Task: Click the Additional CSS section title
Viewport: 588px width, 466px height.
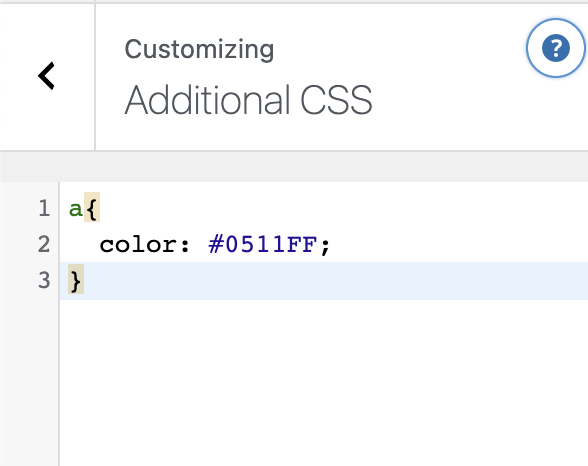Action: pos(248,100)
